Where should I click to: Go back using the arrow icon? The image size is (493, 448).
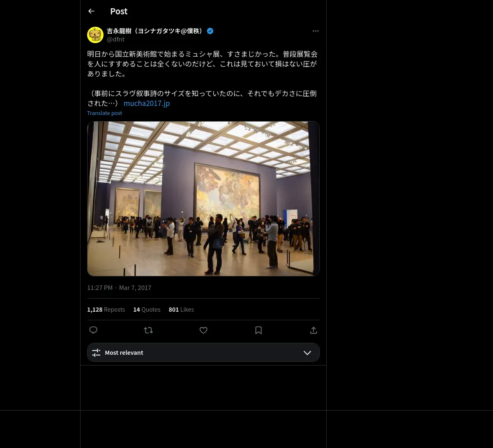coord(91,11)
